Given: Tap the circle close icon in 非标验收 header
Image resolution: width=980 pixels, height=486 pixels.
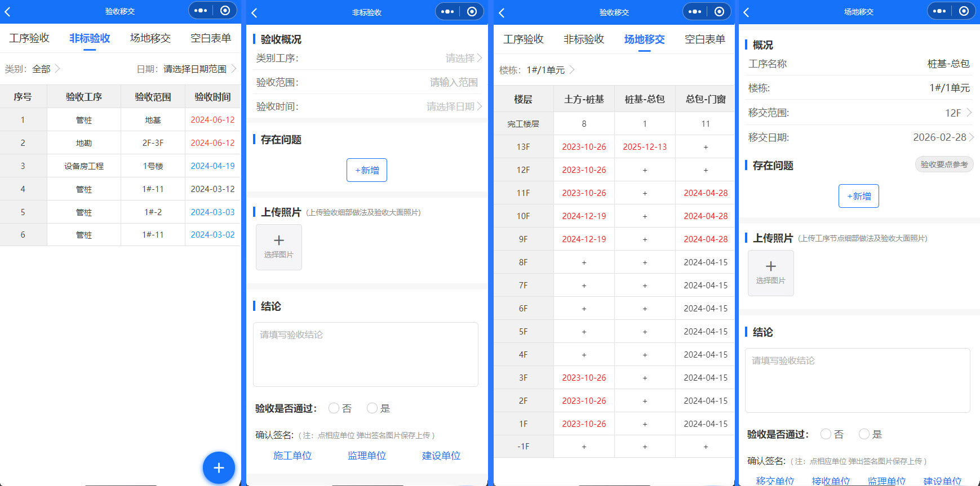Looking at the screenshot, I should click(x=472, y=11).
